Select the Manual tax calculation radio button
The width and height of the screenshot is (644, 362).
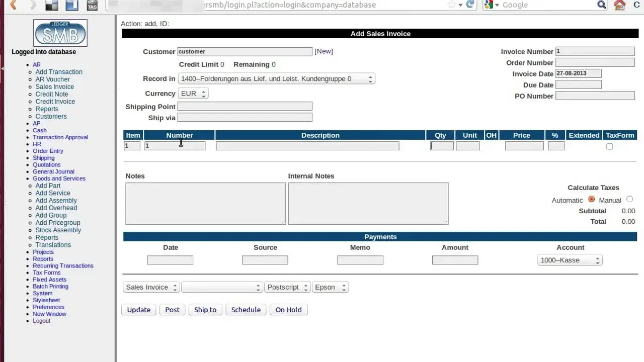(629, 199)
